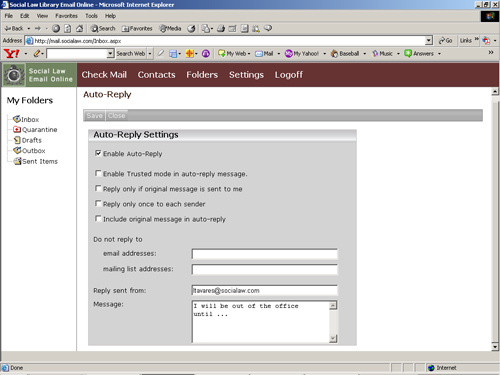Open the History icon
500x375 pixels.
(191, 29)
